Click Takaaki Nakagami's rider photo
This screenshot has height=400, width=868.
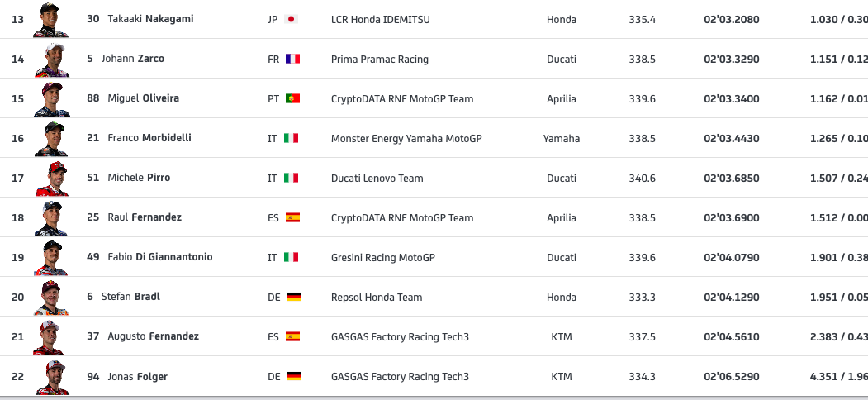tap(51, 19)
